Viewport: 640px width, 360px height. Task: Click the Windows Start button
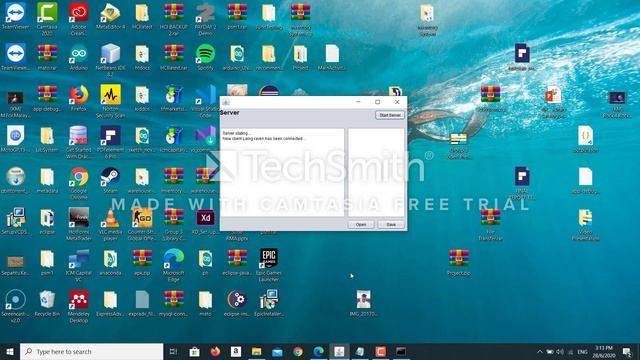tap(10, 351)
